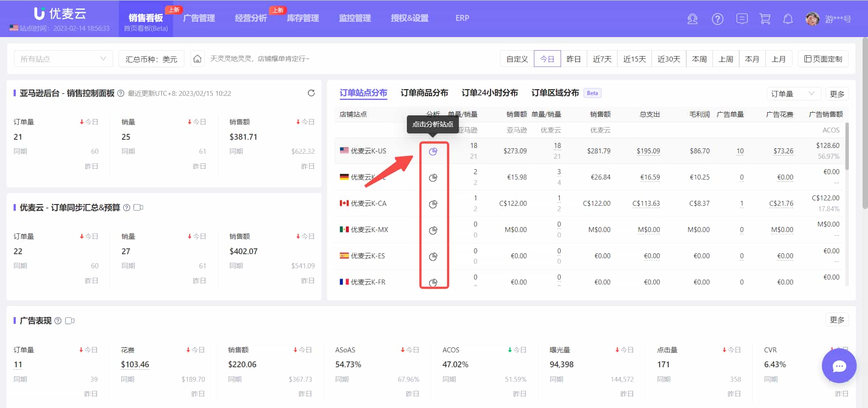This screenshot has height=408, width=868.
Task: Switch to 订单区域分布 tab
Action: pyautogui.click(x=555, y=93)
